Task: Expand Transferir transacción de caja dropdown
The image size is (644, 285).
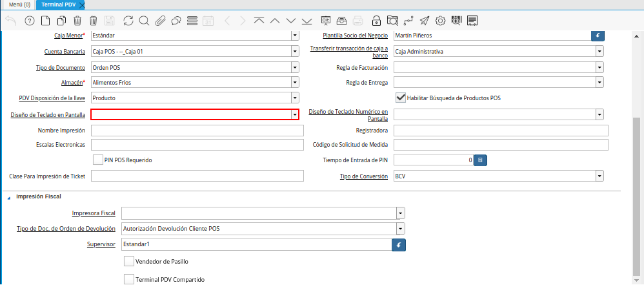Action: (x=599, y=52)
